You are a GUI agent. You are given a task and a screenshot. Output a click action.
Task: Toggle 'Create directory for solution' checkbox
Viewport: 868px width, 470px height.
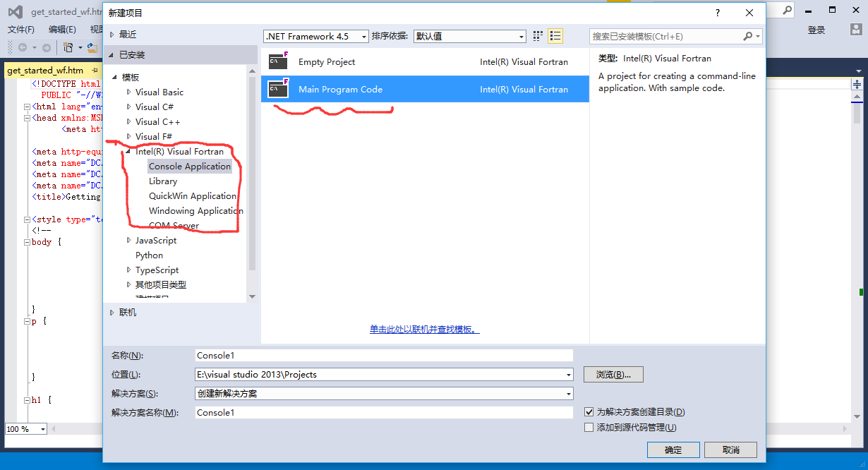(x=589, y=412)
